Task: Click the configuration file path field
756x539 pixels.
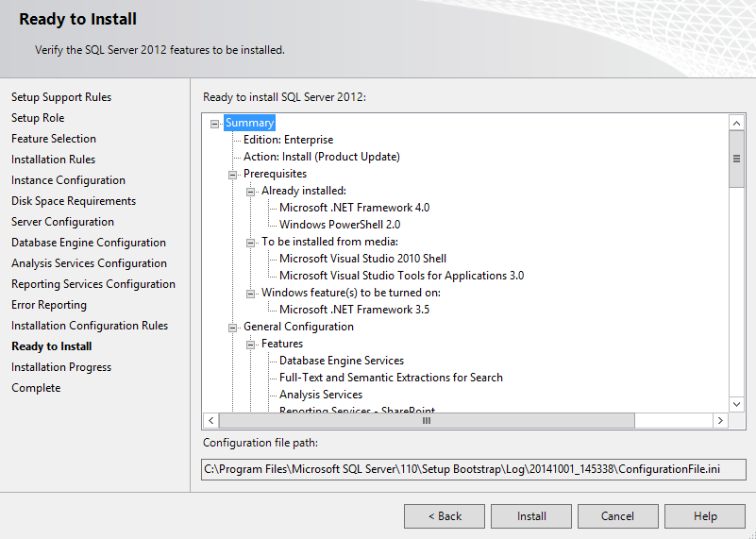Action: pos(474,469)
